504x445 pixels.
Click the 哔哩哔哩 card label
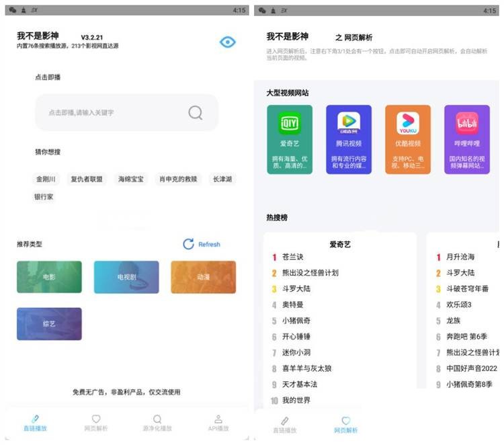click(x=467, y=143)
